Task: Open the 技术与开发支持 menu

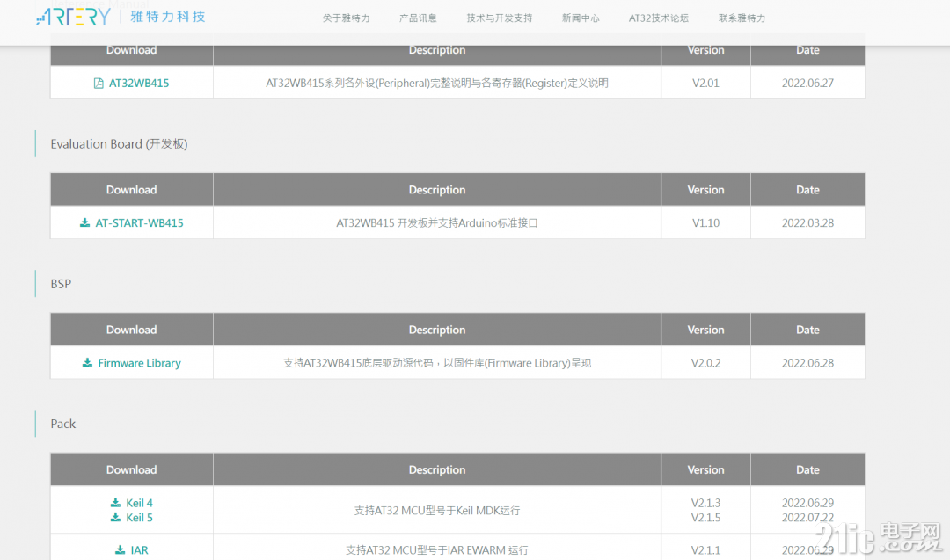Action: click(x=500, y=18)
